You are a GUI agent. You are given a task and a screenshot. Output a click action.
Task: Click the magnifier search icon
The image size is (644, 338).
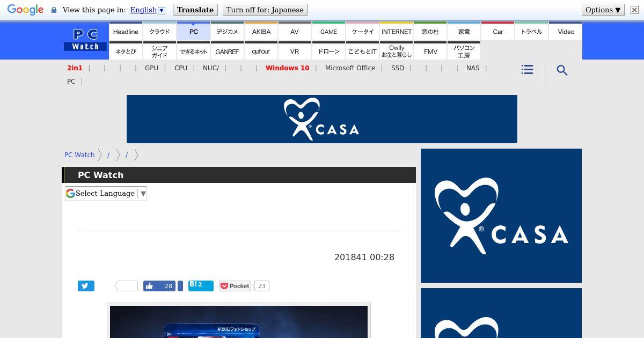point(562,70)
